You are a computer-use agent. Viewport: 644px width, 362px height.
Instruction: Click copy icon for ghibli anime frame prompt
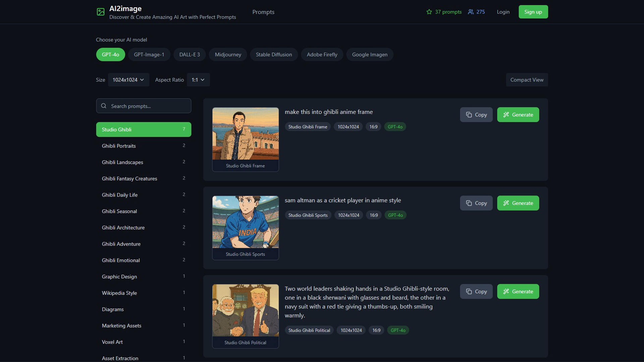(469, 115)
